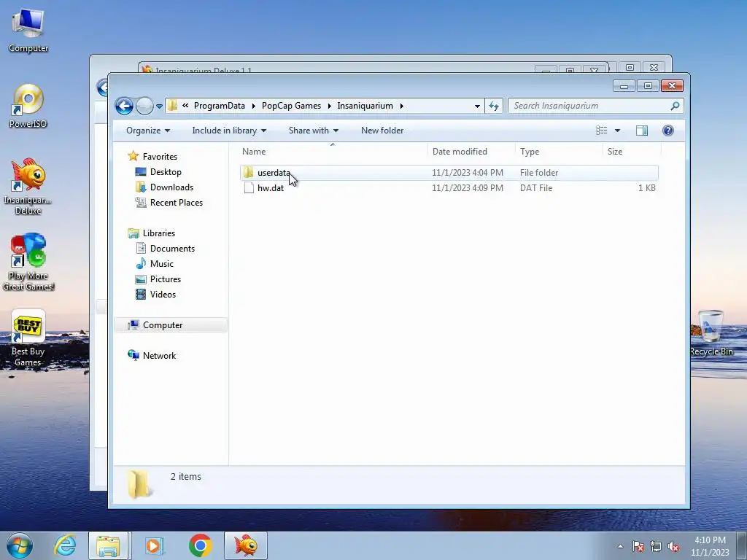Open the Music library
The height and width of the screenshot is (560, 747).
161,264
